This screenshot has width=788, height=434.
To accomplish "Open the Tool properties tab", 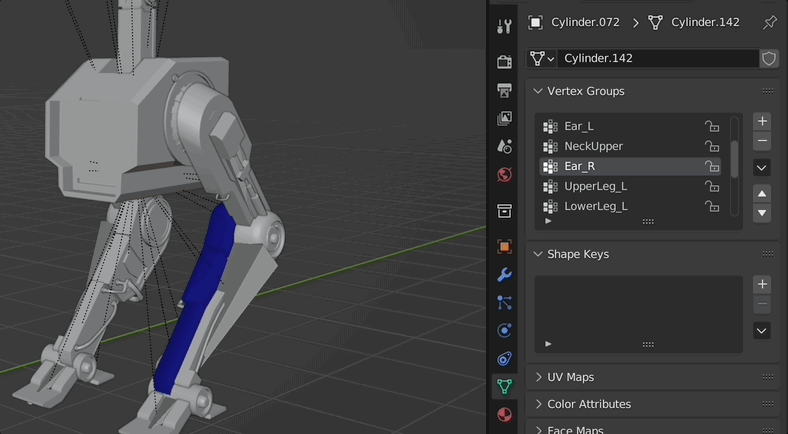I will point(504,27).
